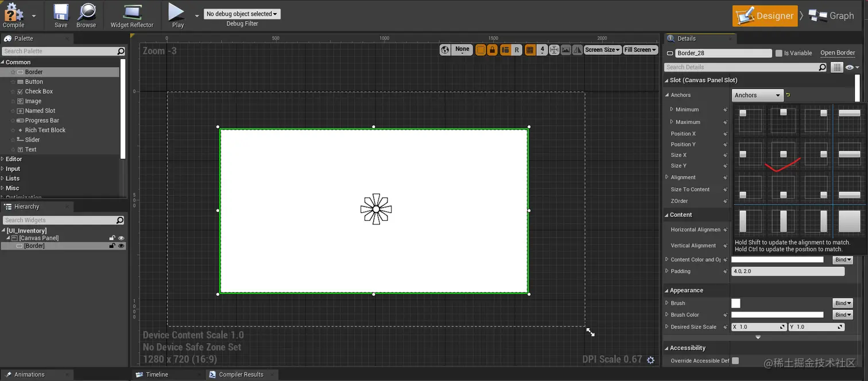
Task: Click the Brush white image swatch
Action: point(735,303)
